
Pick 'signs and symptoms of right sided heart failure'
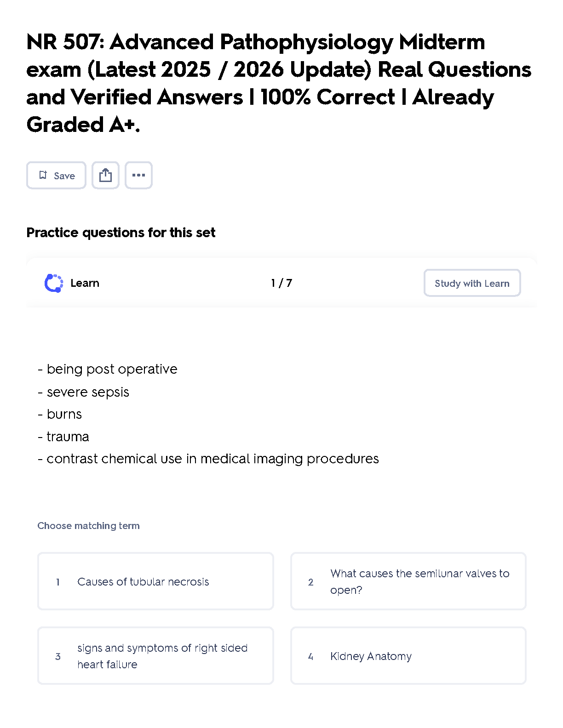coord(155,656)
